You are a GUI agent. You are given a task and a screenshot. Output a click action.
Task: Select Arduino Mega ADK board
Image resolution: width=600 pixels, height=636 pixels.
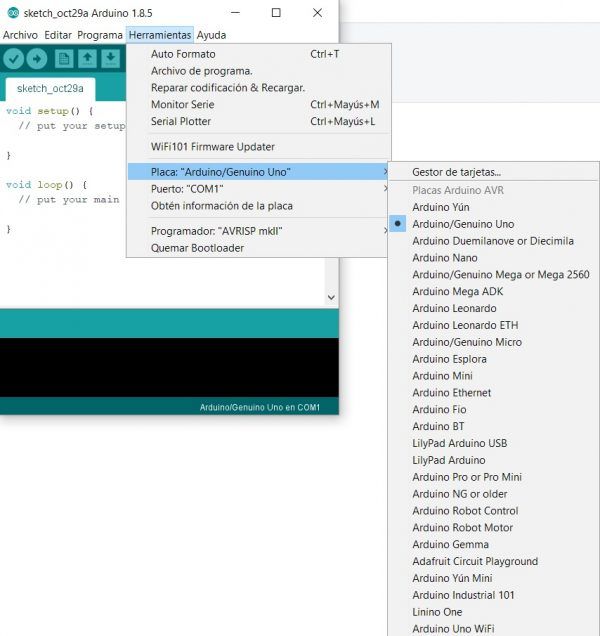[x=494, y=292]
